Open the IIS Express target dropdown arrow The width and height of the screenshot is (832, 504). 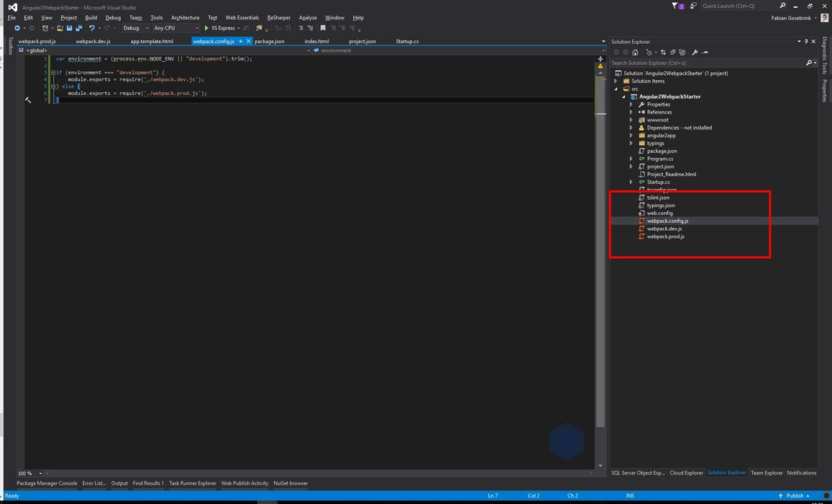point(239,28)
